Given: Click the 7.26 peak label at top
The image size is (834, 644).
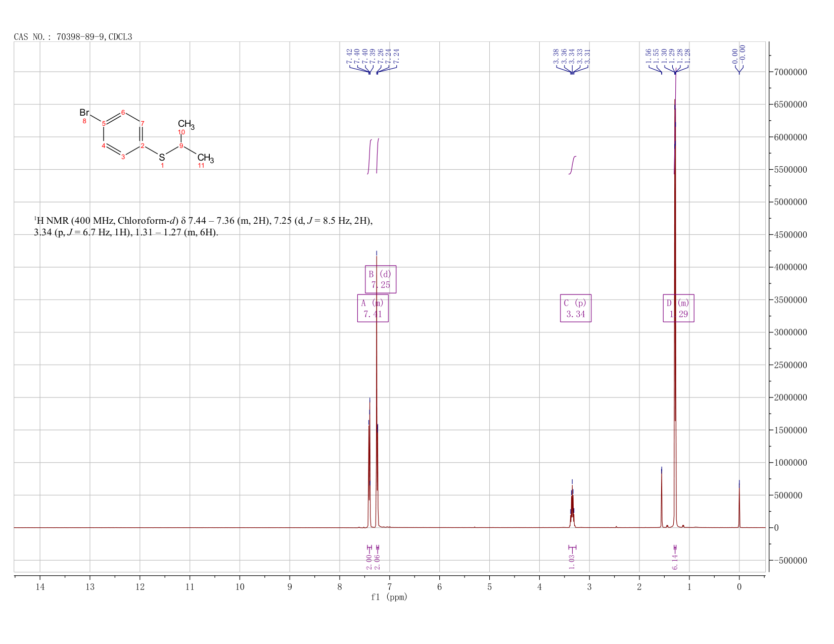Looking at the screenshot, I should pyautogui.click(x=381, y=56).
